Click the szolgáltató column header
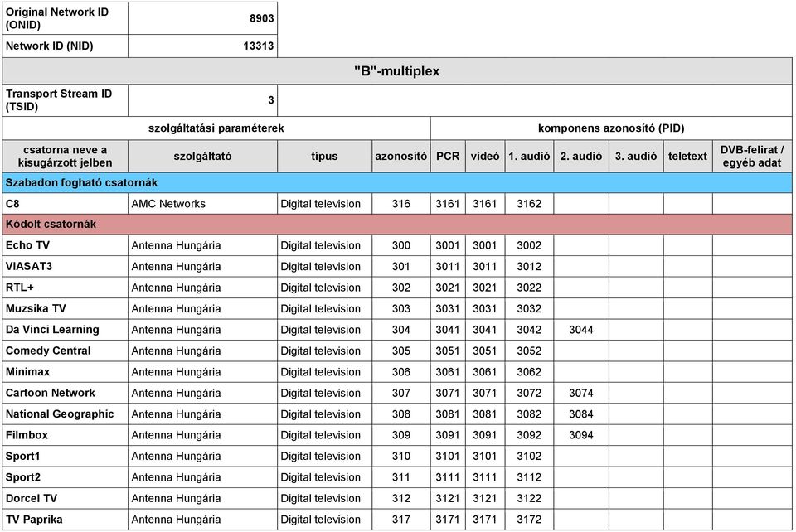 pyautogui.click(x=202, y=156)
